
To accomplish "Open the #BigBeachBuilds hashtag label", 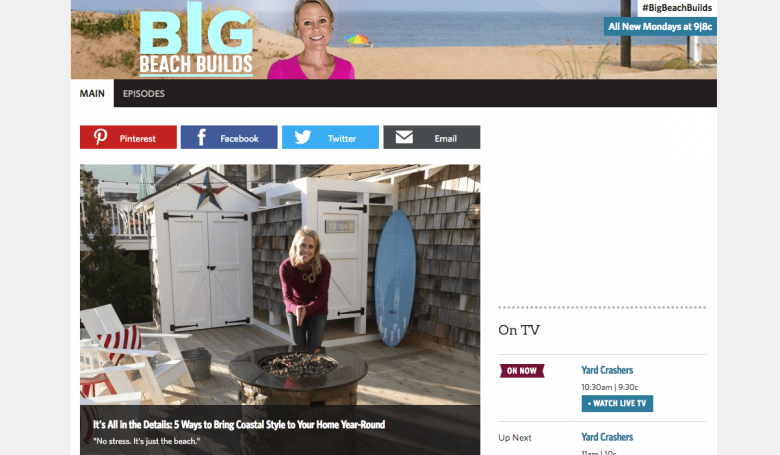I will point(677,8).
